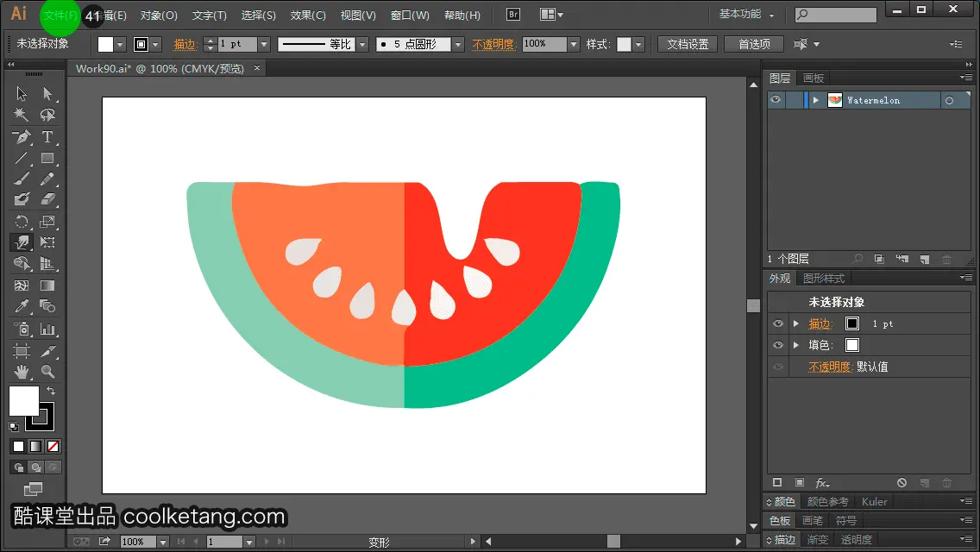The height and width of the screenshot is (552, 980).
Task: Select the Lasso tool
Action: (x=47, y=115)
